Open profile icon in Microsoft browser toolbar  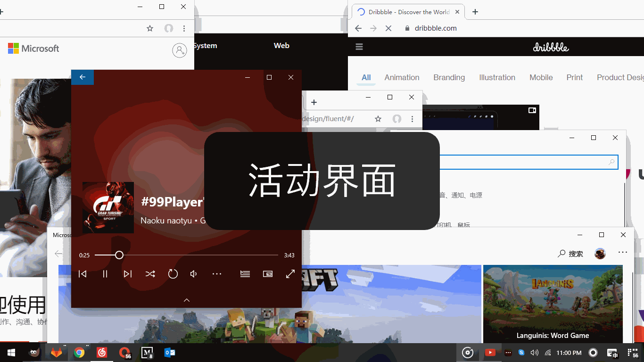[x=169, y=28]
